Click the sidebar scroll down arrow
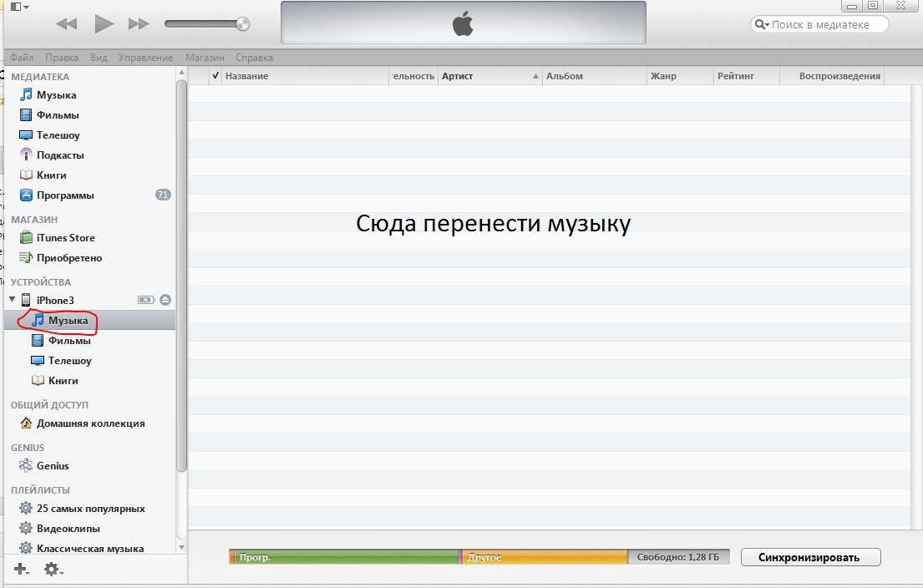This screenshot has height=588, width=923. 181,547
